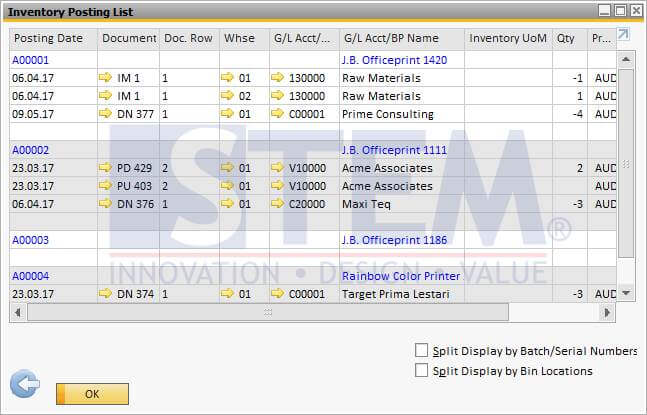Click the horizontal scrollbar thumb
Image resolution: width=647 pixels, height=415 pixels.
coord(268,313)
